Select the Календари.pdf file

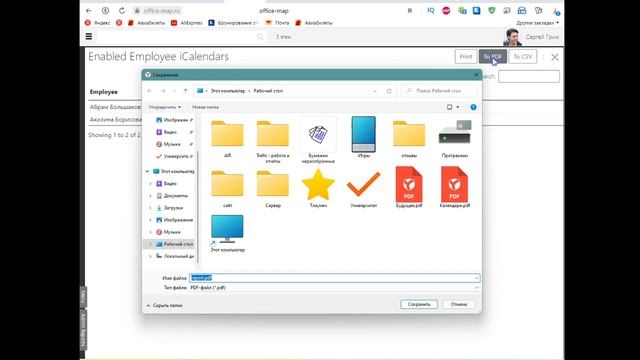(455, 187)
